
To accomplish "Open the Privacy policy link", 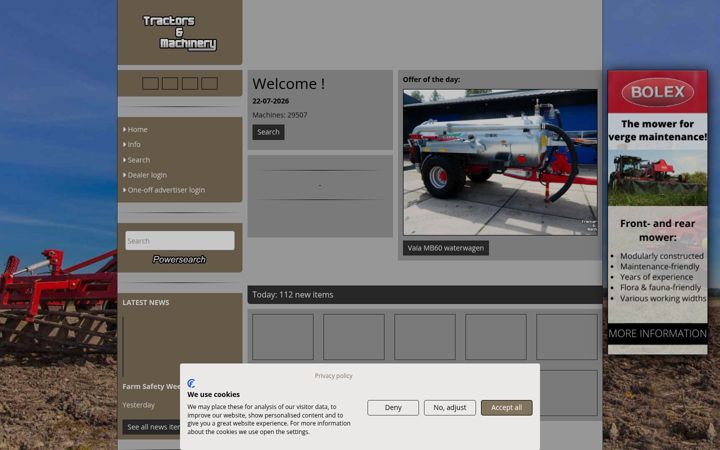I will click(x=333, y=376).
